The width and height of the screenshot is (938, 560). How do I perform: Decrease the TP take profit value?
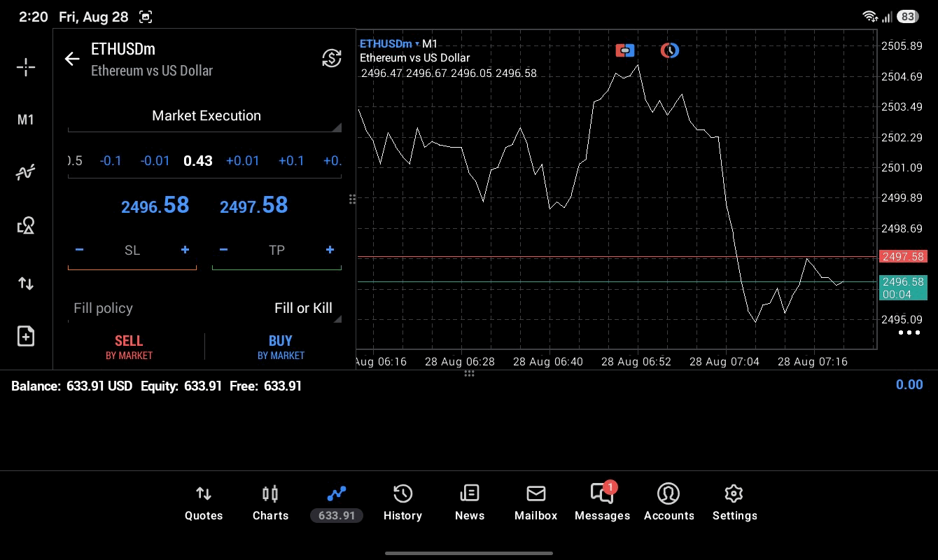point(223,250)
